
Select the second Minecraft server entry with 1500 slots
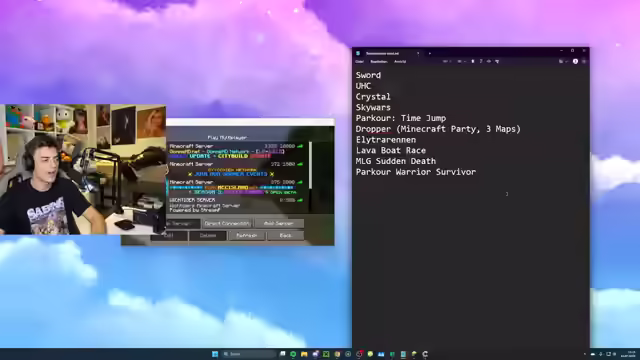[x=237, y=169]
